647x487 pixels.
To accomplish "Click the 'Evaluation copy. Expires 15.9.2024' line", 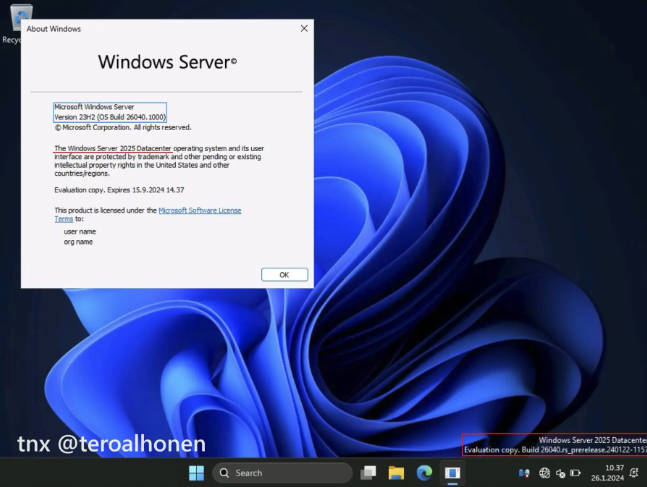I will (119, 190).
